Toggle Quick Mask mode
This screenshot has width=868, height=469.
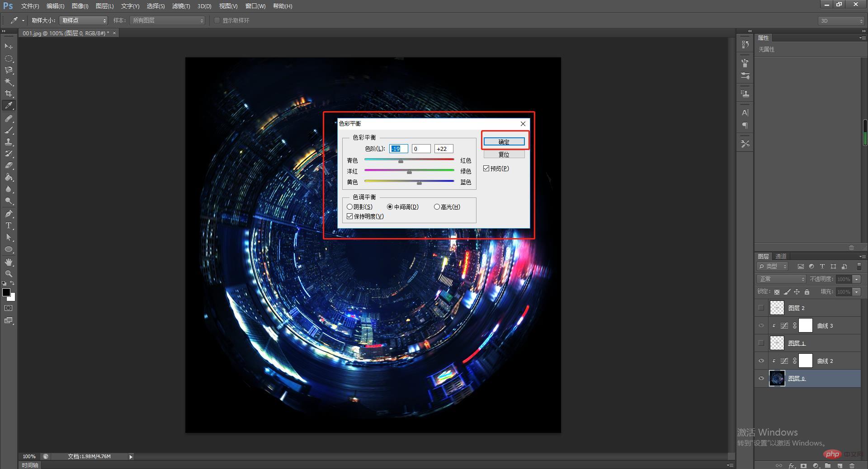tap(9, 308)
